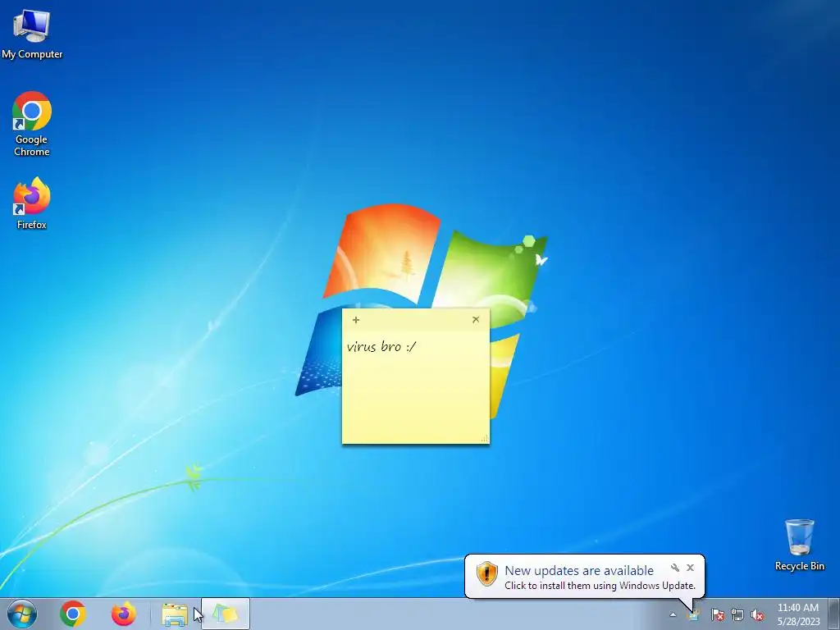Open the network status tray icon
840x630 pixels.
point(737,614)
